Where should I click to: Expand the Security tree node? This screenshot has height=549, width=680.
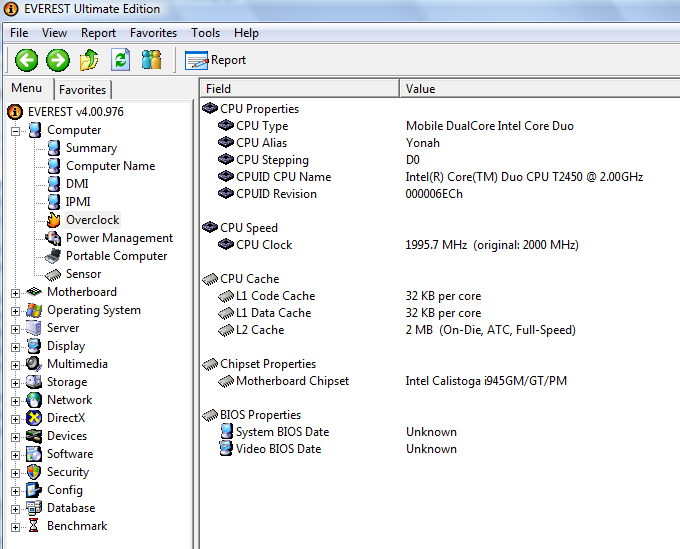point(15,473)
